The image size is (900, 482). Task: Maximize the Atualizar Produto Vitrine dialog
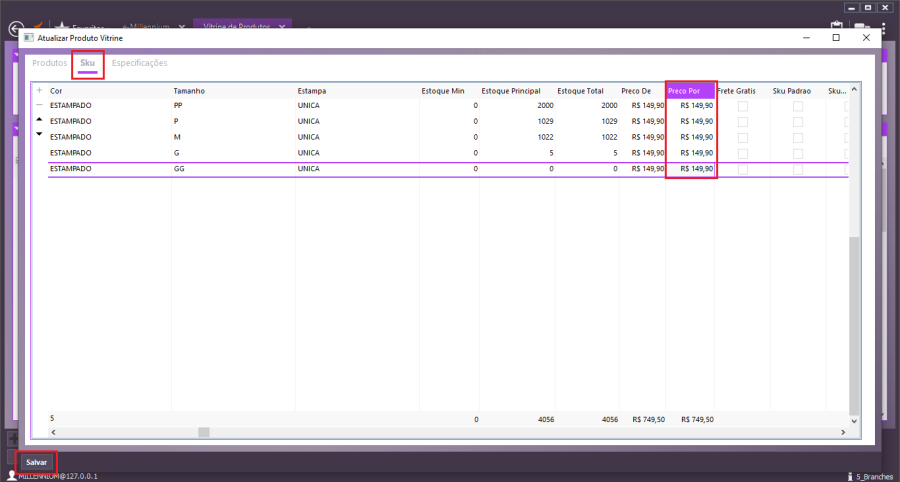836,38
